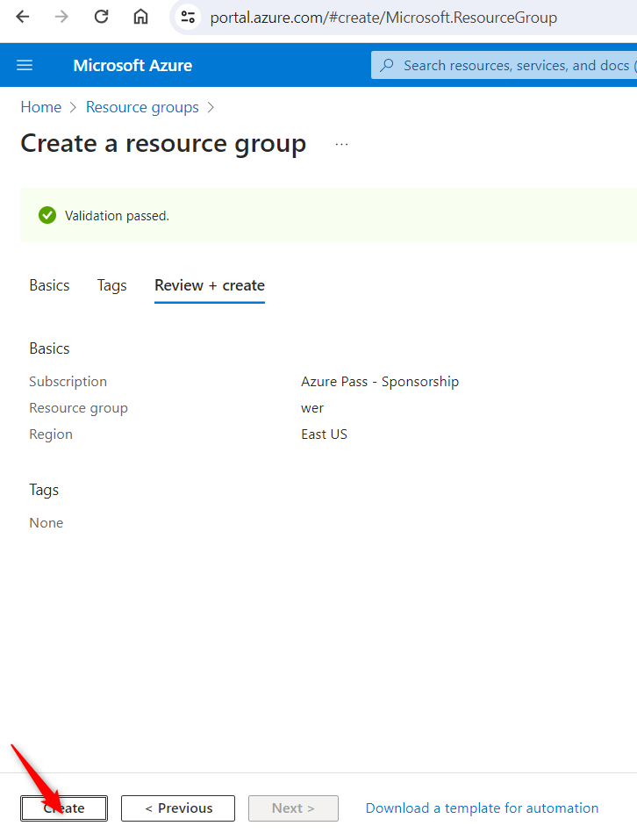The height and width of the screenshot is (840, 637).
Task: Click the browser forward arrow
Action: point(61,17)
